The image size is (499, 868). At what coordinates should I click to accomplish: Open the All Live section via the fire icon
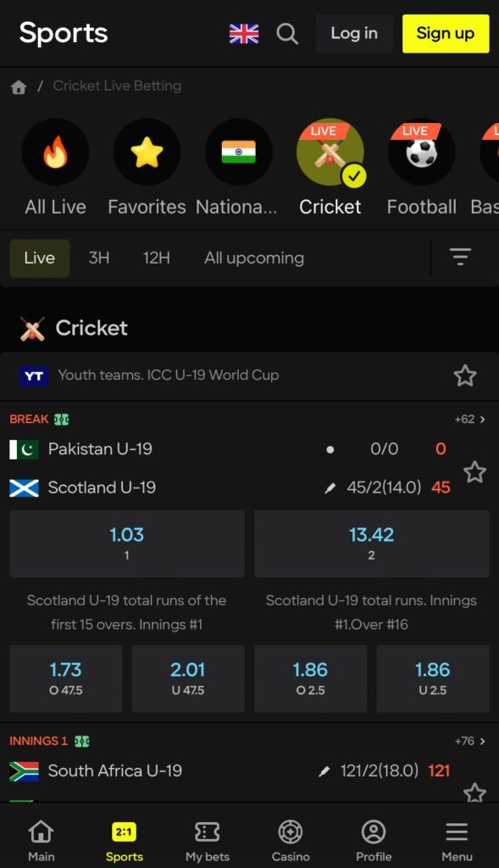coord(55,152)
